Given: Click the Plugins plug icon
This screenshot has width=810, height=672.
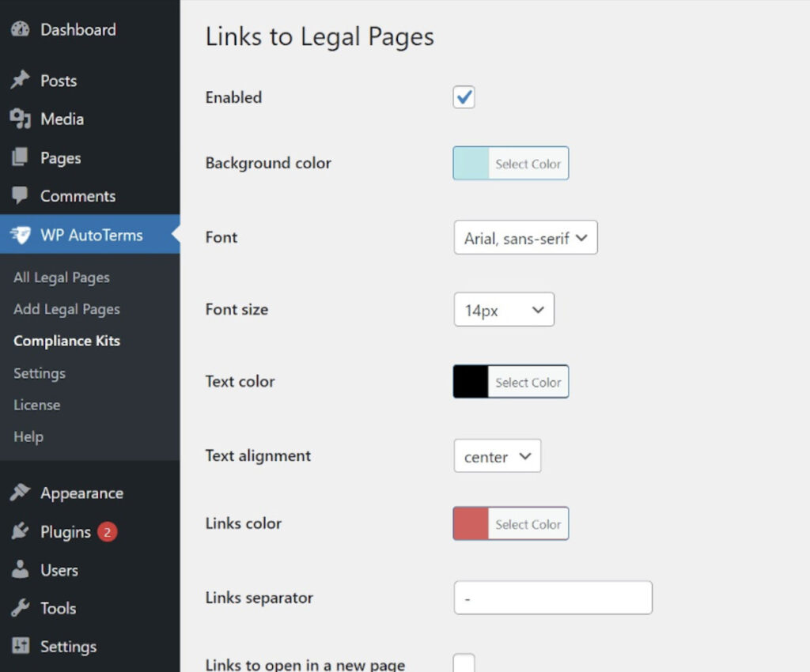Looking at the screenshot, I should 20,531.
